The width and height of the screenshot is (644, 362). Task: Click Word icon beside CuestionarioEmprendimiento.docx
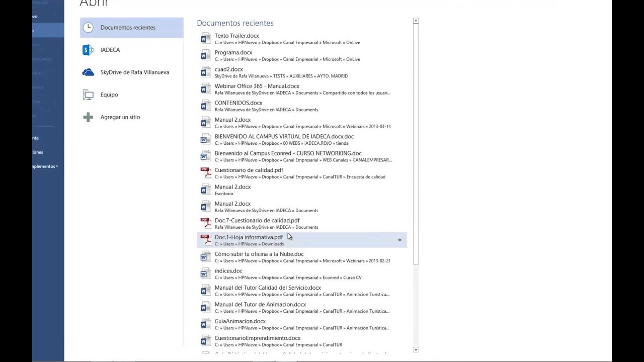tap(205, 341)
